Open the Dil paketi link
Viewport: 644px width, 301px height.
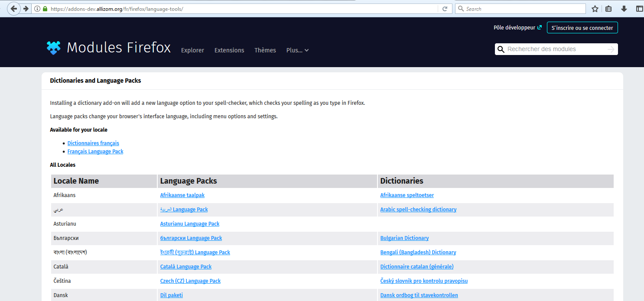(x=172, y=295)
